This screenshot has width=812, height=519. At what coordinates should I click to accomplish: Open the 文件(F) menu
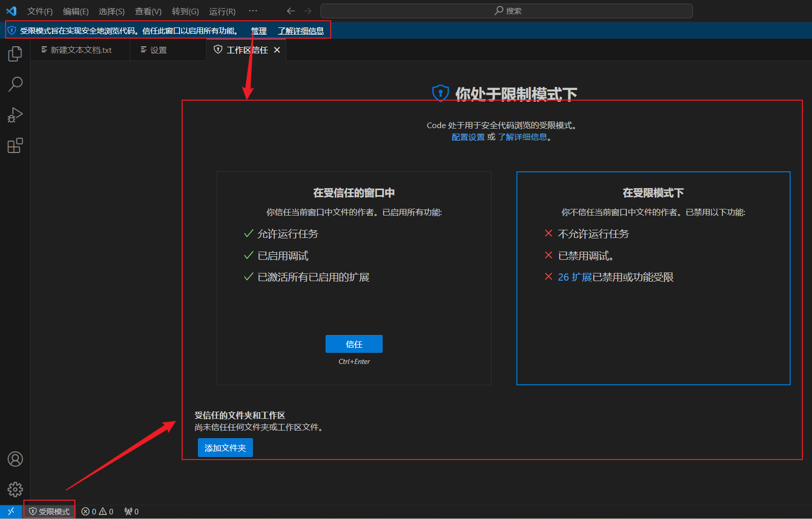pos(40,11)
